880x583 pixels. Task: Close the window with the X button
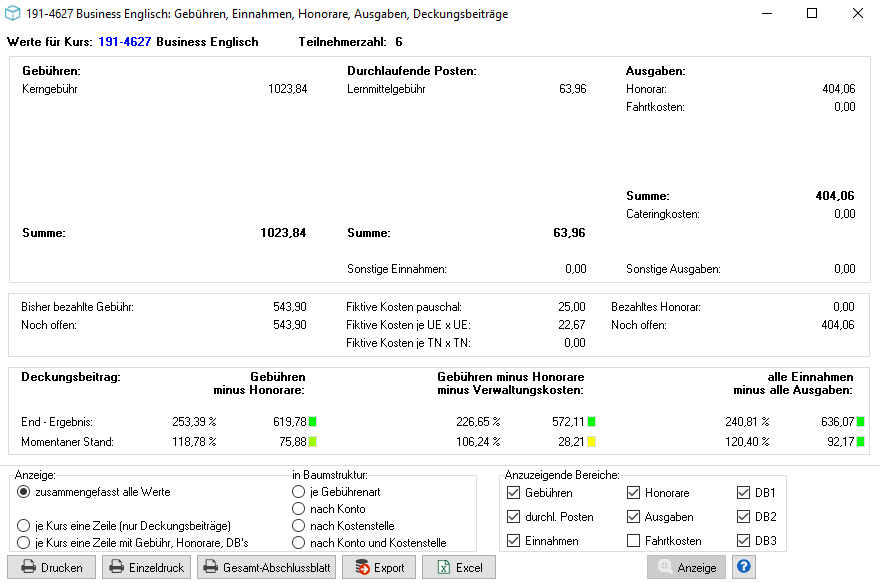[858, 13]
